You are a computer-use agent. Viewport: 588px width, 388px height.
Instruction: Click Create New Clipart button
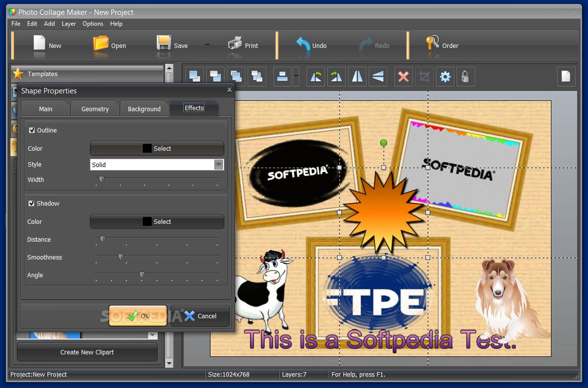point(87,352)
